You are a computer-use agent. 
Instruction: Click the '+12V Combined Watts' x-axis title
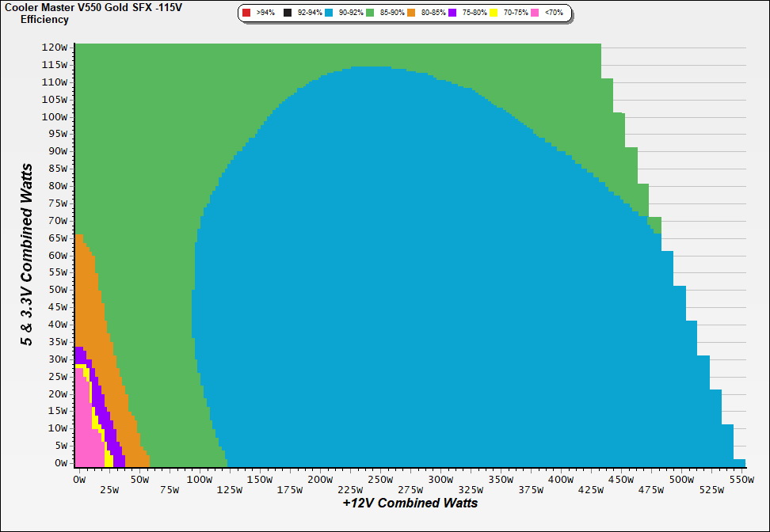pos(410,503)
